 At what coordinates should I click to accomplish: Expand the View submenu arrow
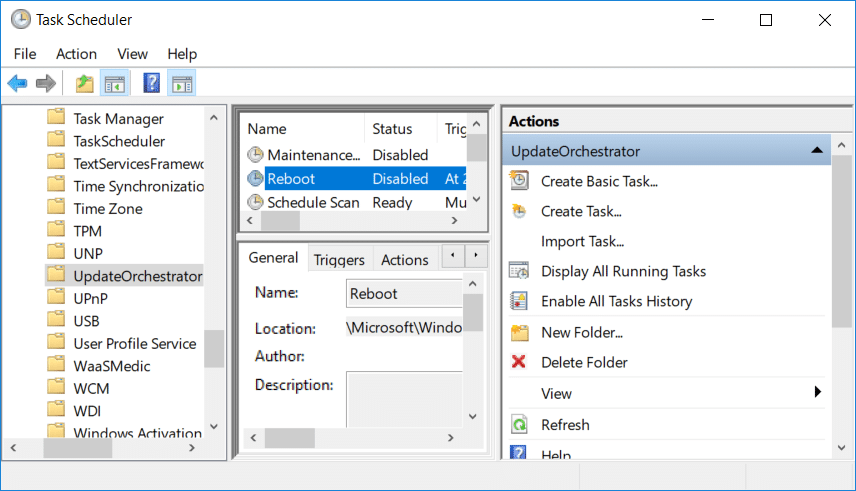click(817, 393)
